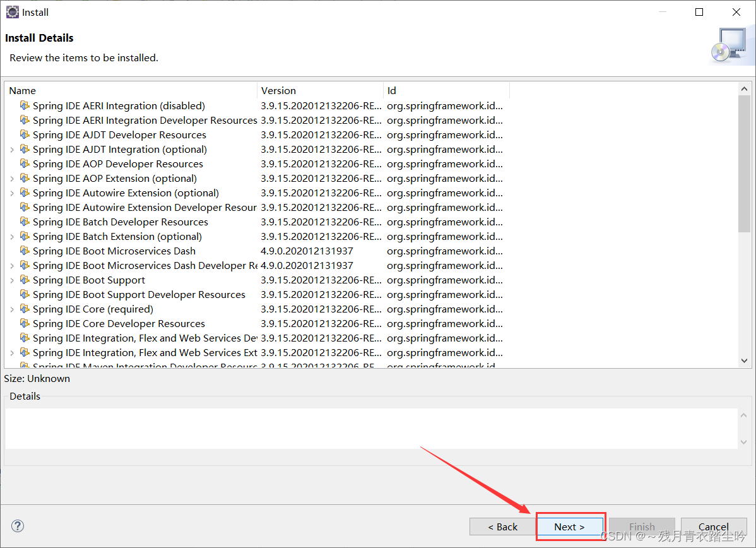Click inside the Details text area
The height and width of the screenshot is (548, 756).
tap(371, 429)
